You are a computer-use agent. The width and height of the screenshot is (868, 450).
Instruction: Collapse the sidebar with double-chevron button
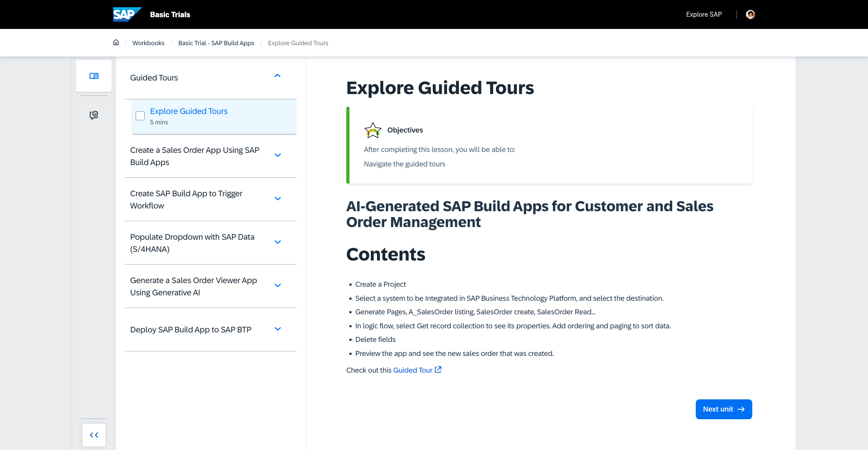tap(94, 435)
